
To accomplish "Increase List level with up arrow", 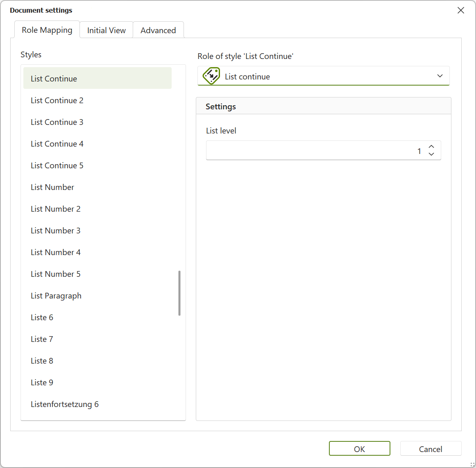I will tap(431, 147).
